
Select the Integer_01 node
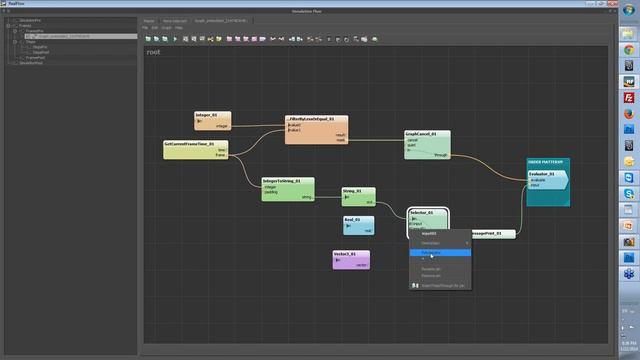213,121
